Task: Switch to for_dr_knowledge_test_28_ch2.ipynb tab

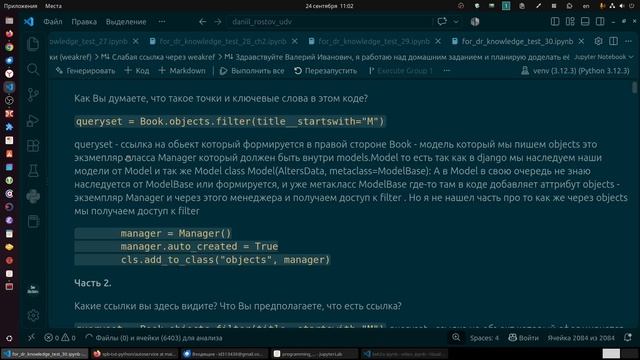Action: click(x=223, y=42)
